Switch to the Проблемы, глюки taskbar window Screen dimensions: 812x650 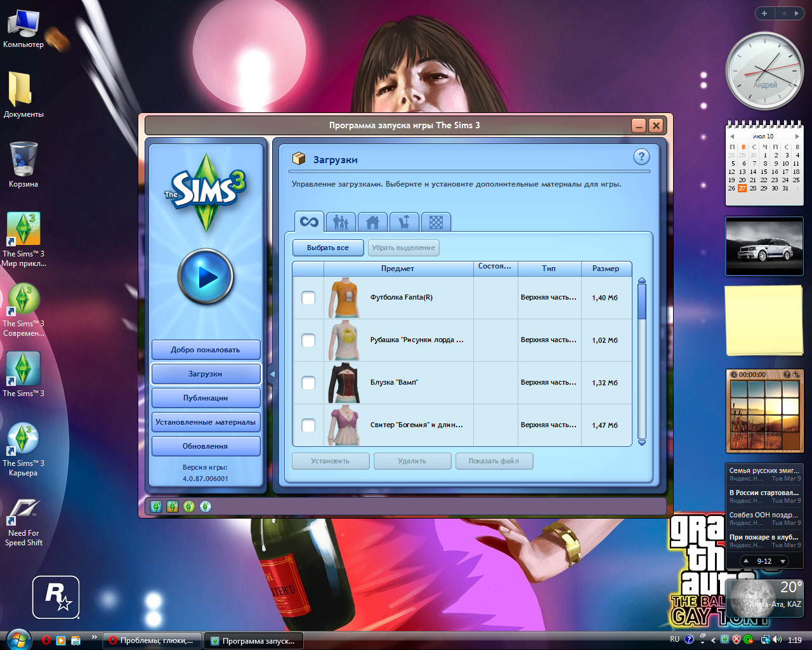tap(152, 640)
